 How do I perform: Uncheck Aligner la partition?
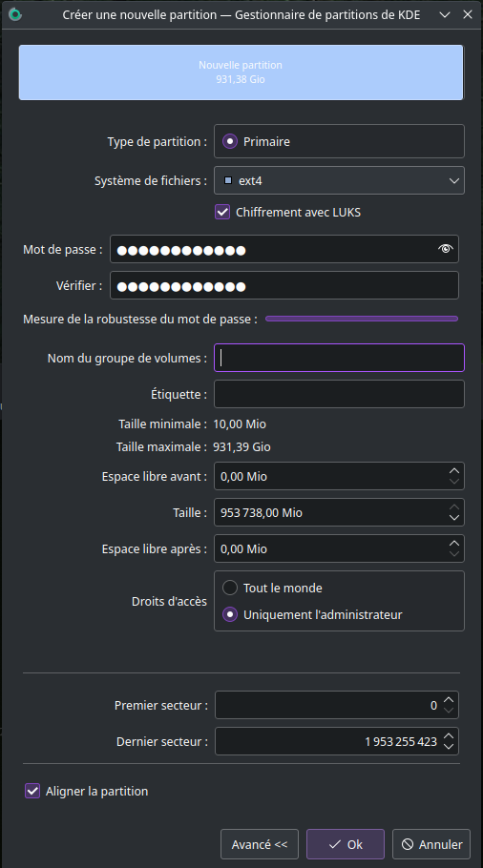tap(32, 791)
